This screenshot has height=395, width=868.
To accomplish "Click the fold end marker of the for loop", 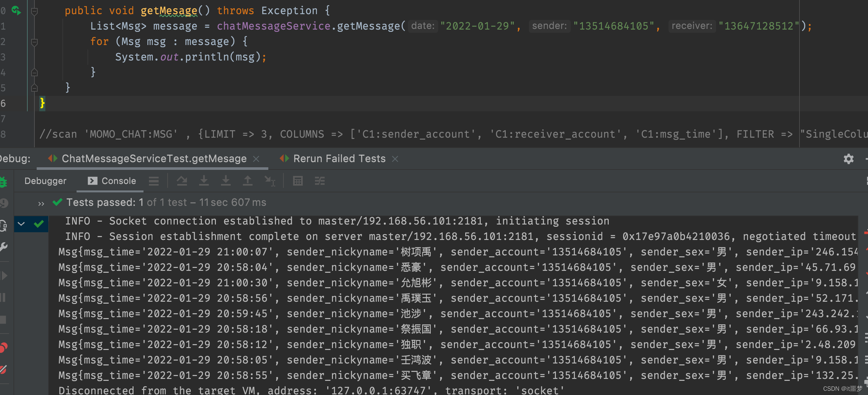I will [x=34, y=72].
